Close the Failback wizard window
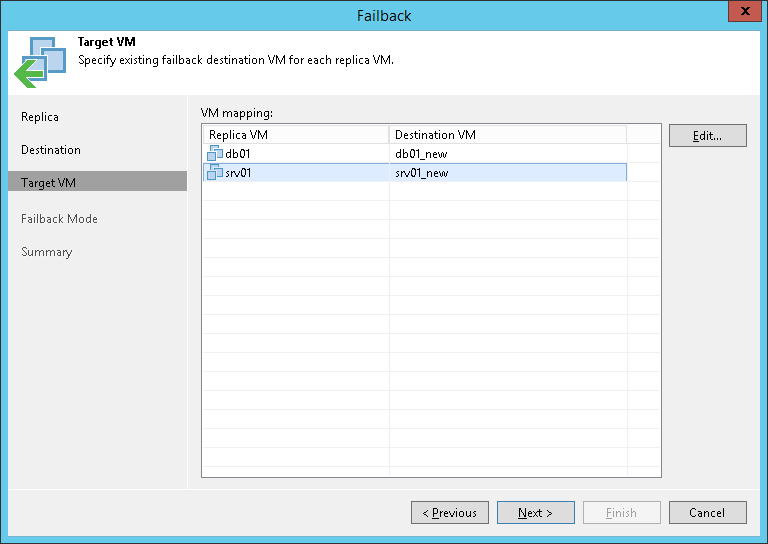This screenshot has height=544, width=768. click(x=742, y=15)
